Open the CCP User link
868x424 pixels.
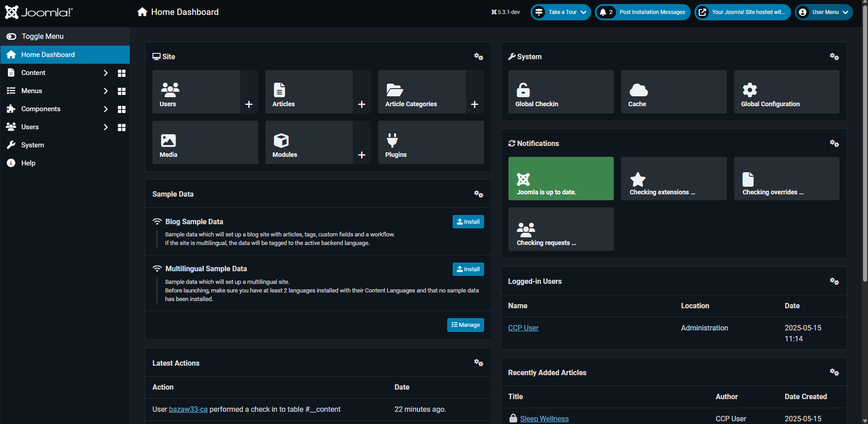[523, 328]
